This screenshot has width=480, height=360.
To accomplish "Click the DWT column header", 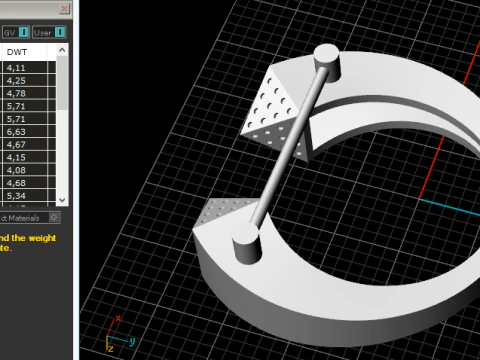I will tap(24, 52).
